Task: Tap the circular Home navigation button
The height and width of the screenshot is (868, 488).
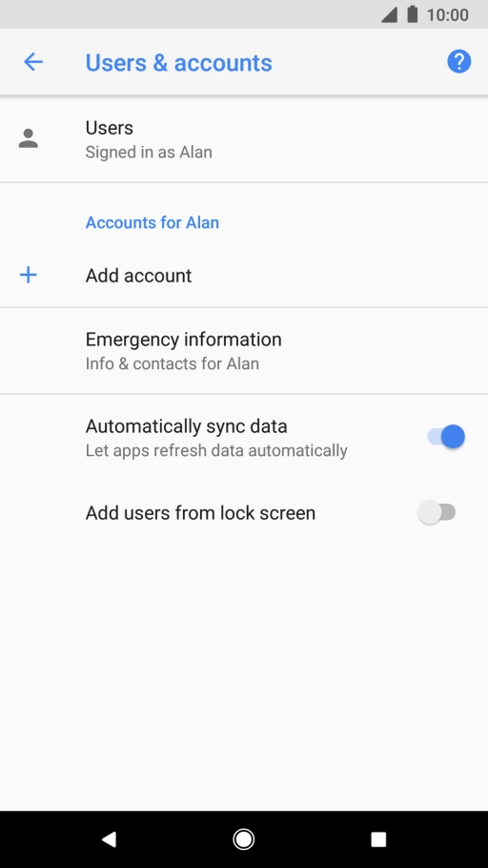Action: coord(243,839)
